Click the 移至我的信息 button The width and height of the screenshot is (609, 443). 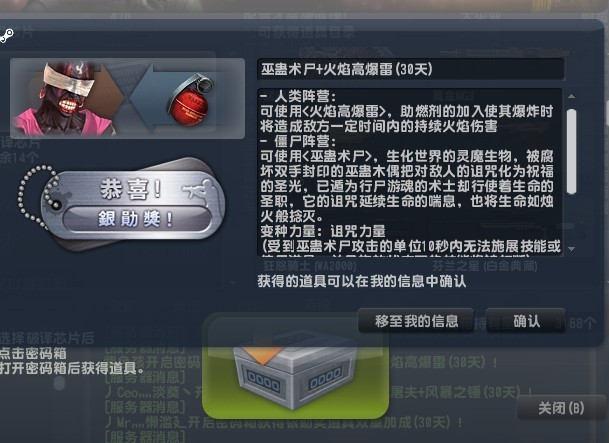point(416,321)
